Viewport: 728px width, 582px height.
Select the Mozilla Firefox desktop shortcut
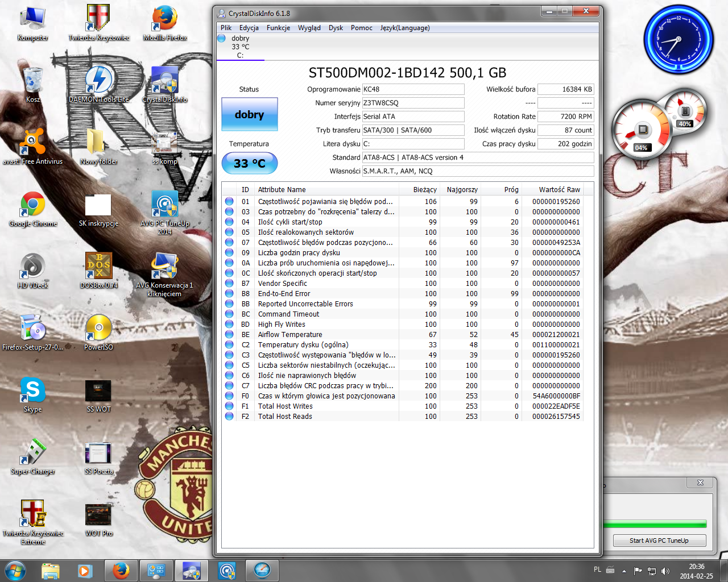165,23
